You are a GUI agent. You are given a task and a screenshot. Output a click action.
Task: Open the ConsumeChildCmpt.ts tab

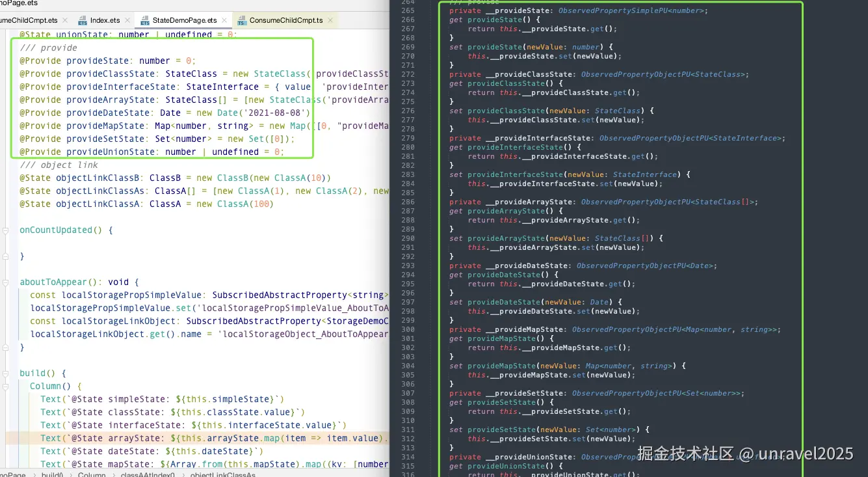(x=286, y=20)
